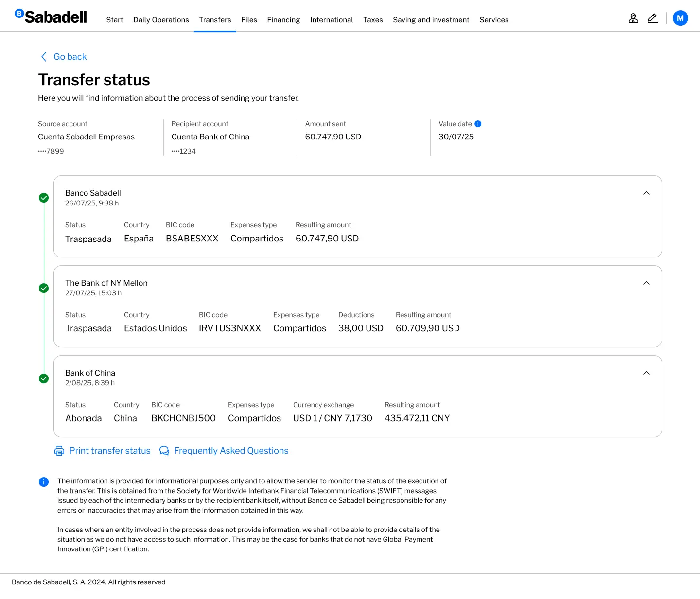
Task: Click Bank of NY Mellon green check marker
Action: point(44,288)
